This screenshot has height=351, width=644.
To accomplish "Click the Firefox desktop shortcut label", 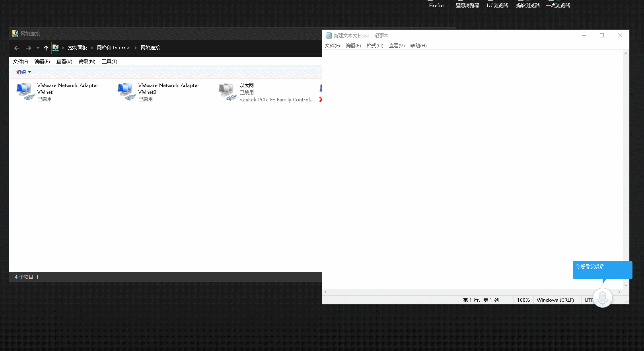I will pyautogui.click(x=437, y=6).
